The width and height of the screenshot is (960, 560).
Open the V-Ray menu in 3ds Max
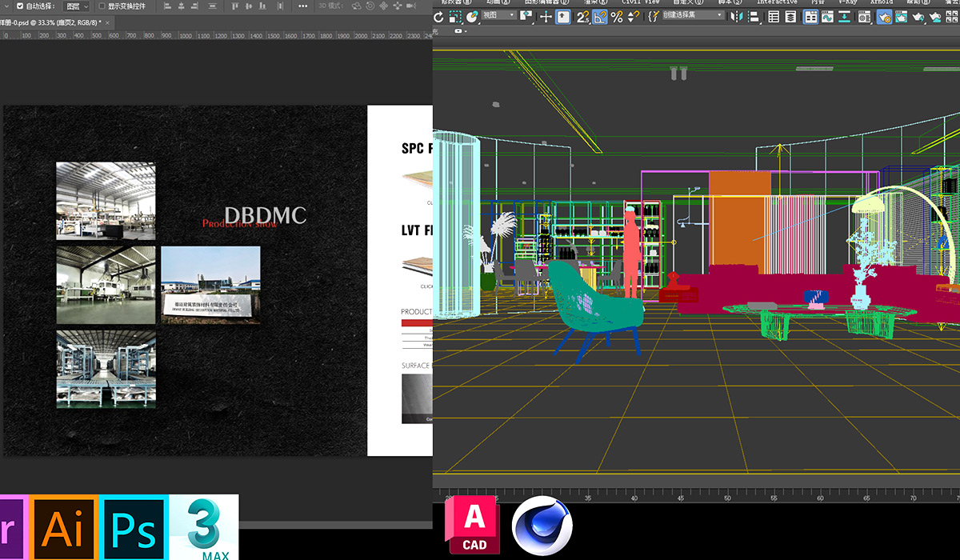848,2
